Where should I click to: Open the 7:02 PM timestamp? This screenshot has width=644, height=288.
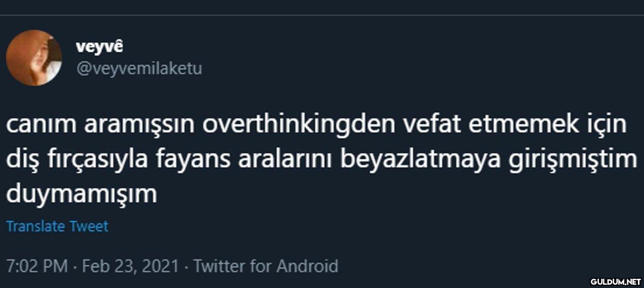(x=36, y=266)
